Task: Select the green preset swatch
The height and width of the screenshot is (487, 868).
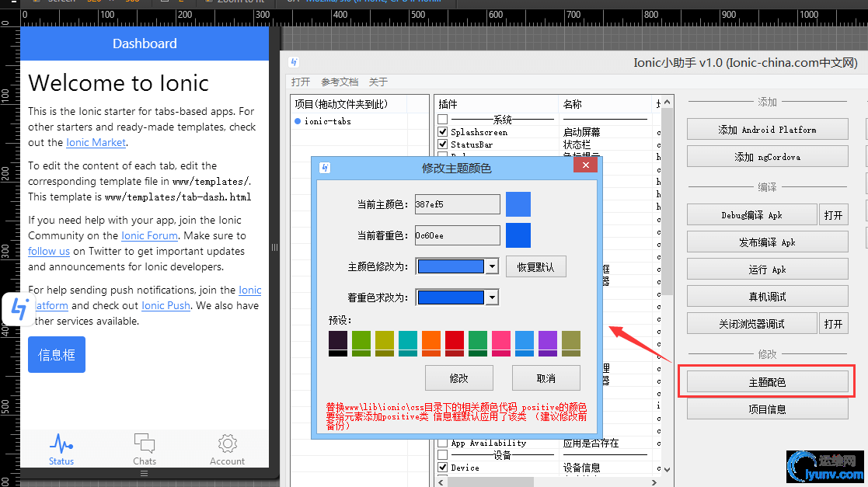Action: click(x=361, y=343)
